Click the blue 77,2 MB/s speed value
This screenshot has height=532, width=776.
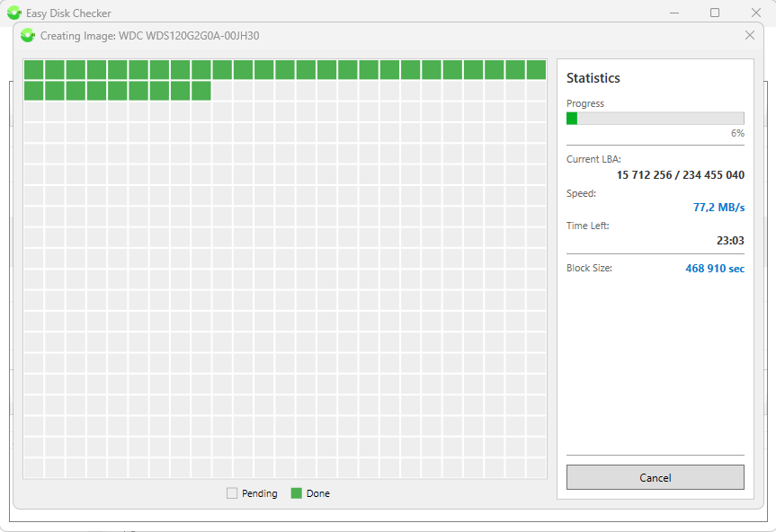(719, 208)
